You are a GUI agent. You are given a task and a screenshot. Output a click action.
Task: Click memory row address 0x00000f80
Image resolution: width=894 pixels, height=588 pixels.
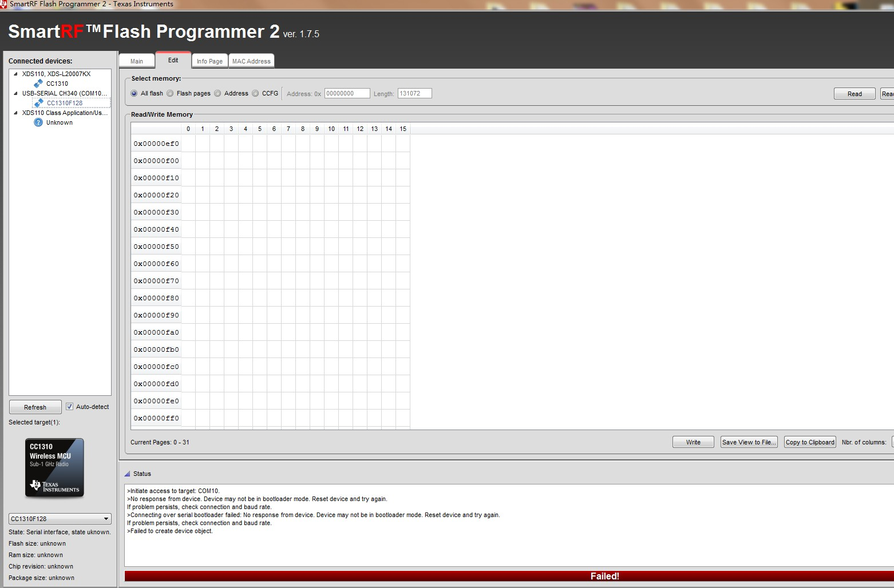tap(156, 298)
